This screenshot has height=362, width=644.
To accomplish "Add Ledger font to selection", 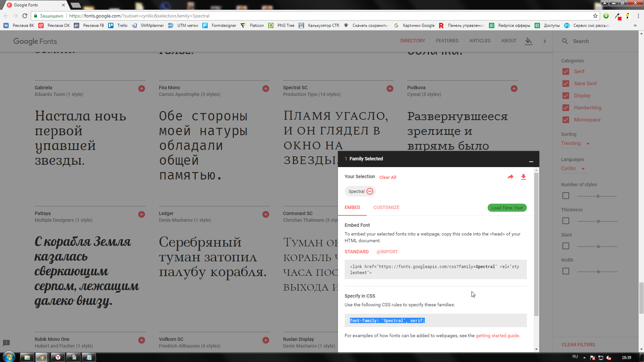I will tap(266, 214).
